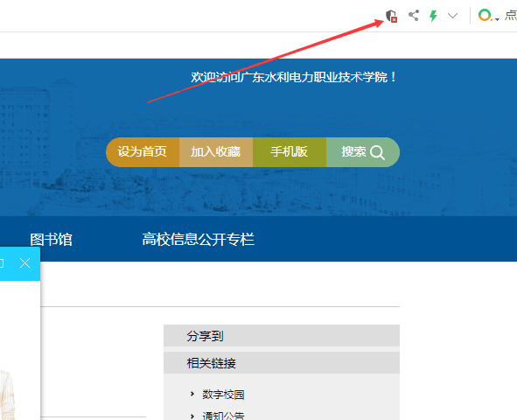Image resolution: width=517 pixels, height=420 pixels.
Task: Expand the toolbar chevron dropdown arrow
Action: click(452, 16)
